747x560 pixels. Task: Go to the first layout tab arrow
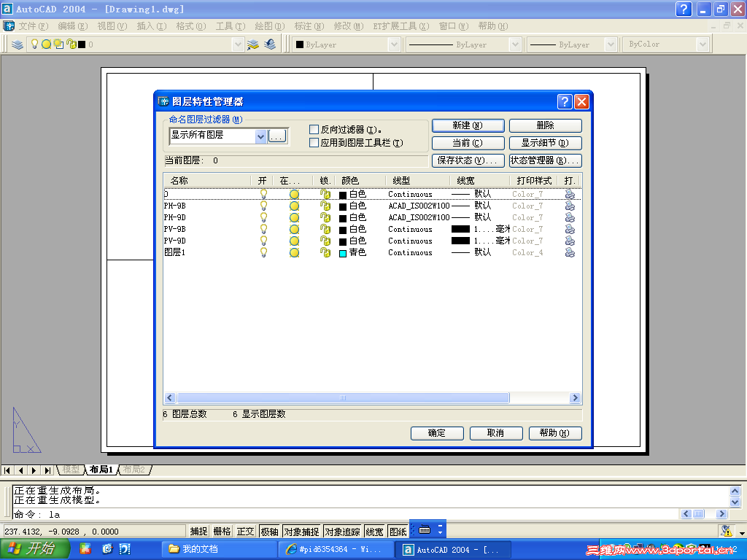[7, 470]
